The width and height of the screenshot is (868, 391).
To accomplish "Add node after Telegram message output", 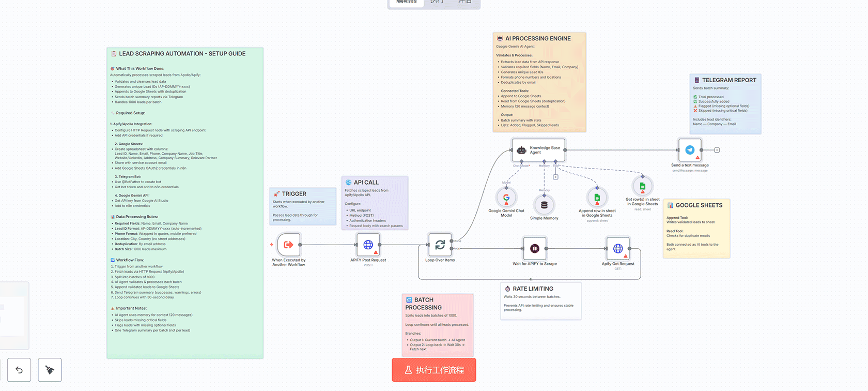I will pos(717,150).
